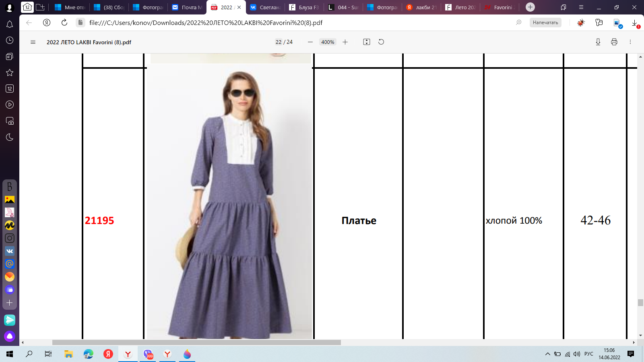Reload the page
The image size is (644, 362).
[64, 23]
